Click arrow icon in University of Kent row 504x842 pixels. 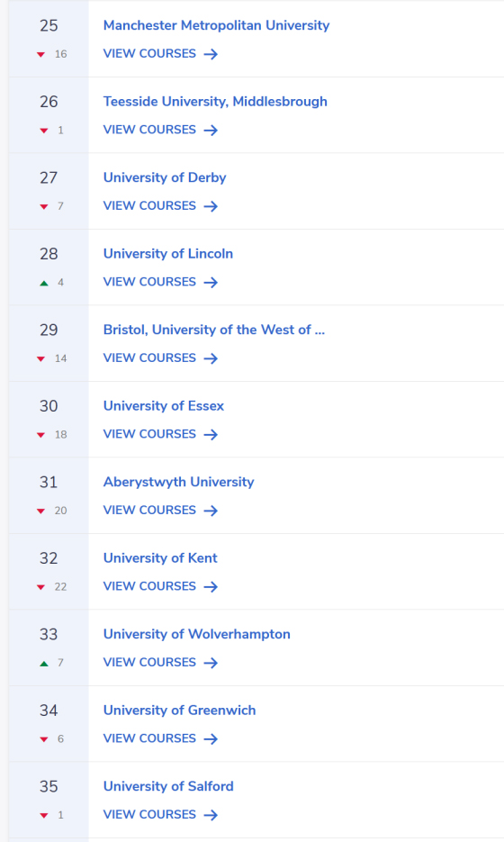coord(211,587)
